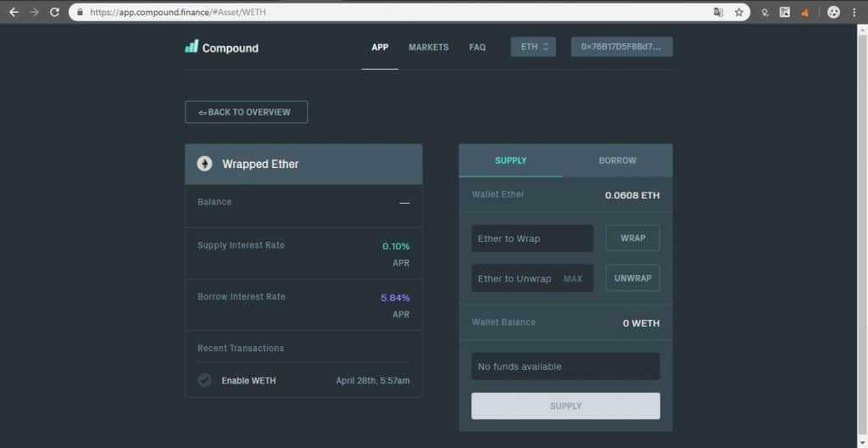The width and height of the screenshot is (868, 448).
Task: Click the Wallet Ether label
Action: pos(498,194)
